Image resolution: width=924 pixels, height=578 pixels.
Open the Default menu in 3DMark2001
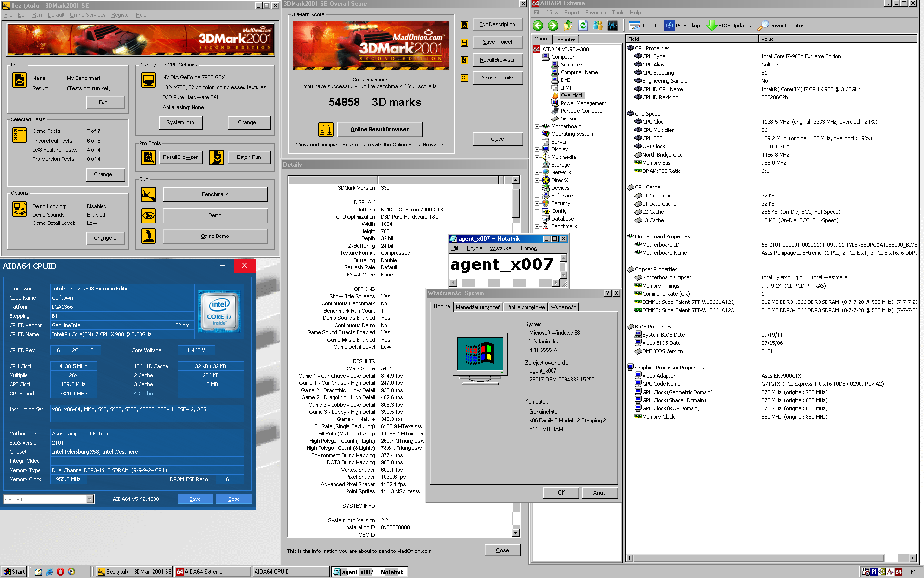click(x=56, y=15)
